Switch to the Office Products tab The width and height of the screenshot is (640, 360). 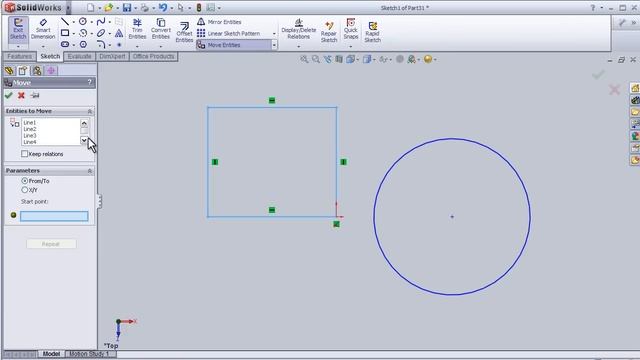pos(153,56)
